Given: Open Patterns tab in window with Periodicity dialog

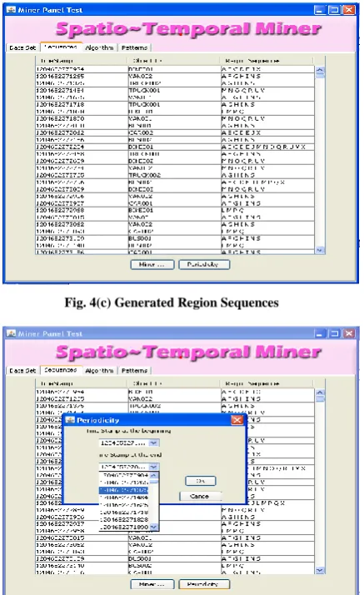Looking at the screenshot, I should click(134, 371).
